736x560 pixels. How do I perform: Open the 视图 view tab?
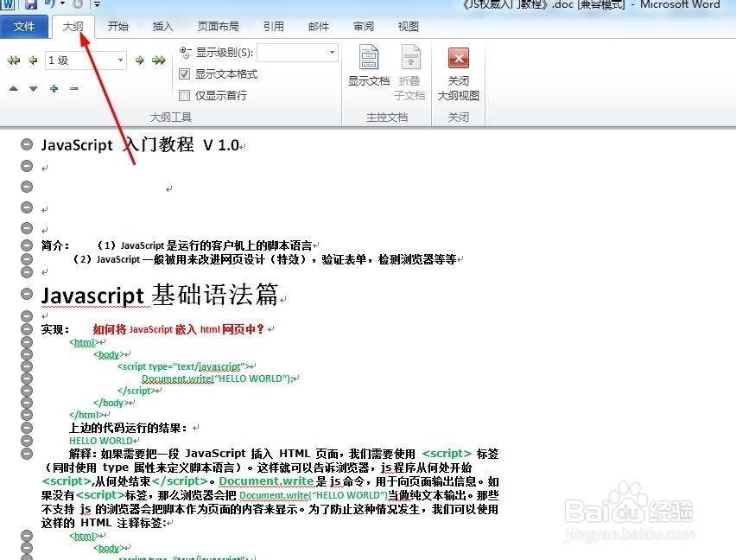[409, 27]
